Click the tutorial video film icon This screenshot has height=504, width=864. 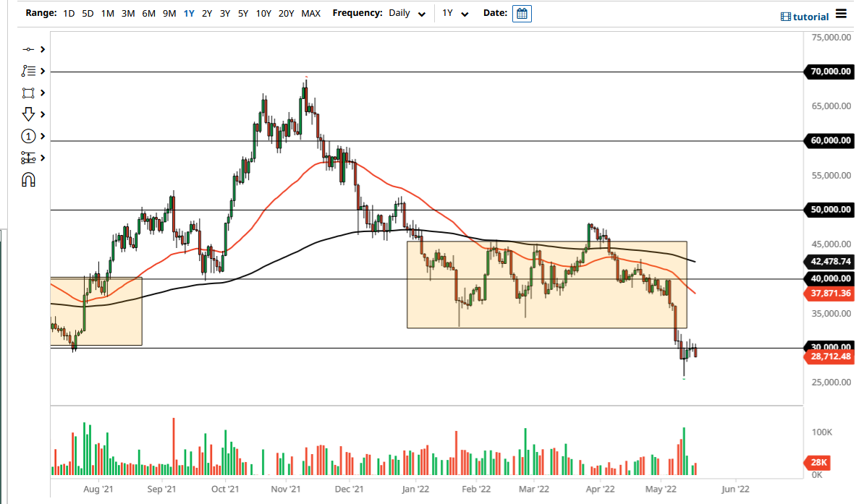coord(786,16)
